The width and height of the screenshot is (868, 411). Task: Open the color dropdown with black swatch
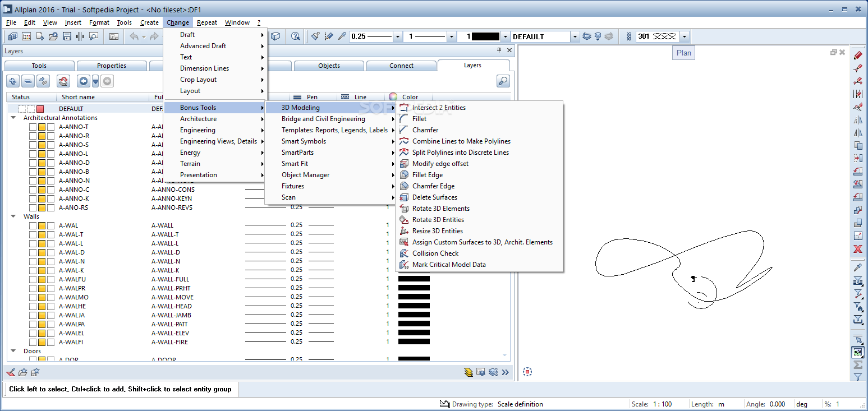(505, 36)
